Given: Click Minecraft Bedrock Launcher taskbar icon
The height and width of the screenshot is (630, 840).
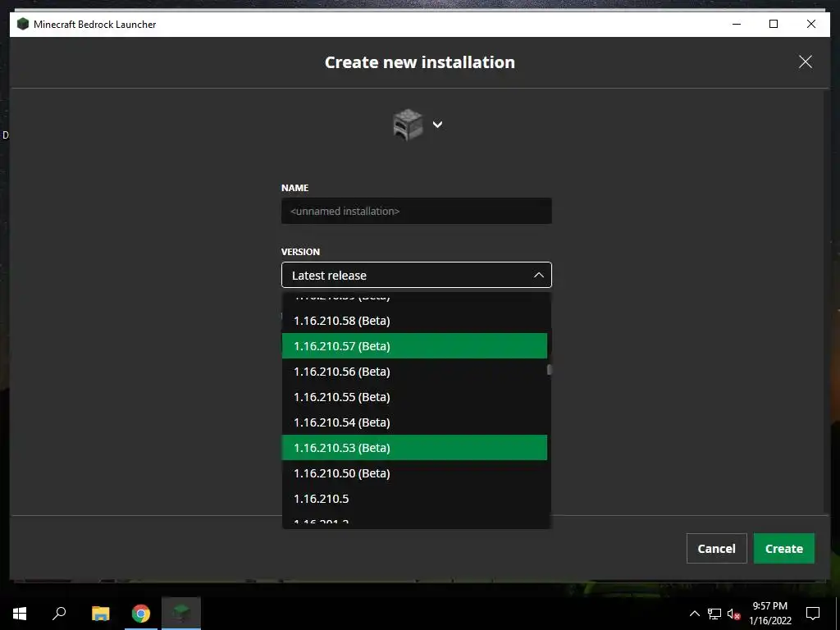Looking at the screenshot, I should coord(181,614).
